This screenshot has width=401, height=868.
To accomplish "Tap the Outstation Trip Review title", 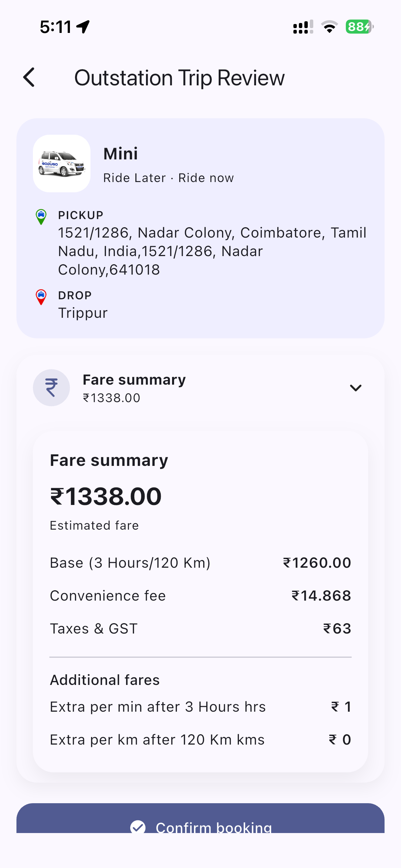I will pos(180,78).
